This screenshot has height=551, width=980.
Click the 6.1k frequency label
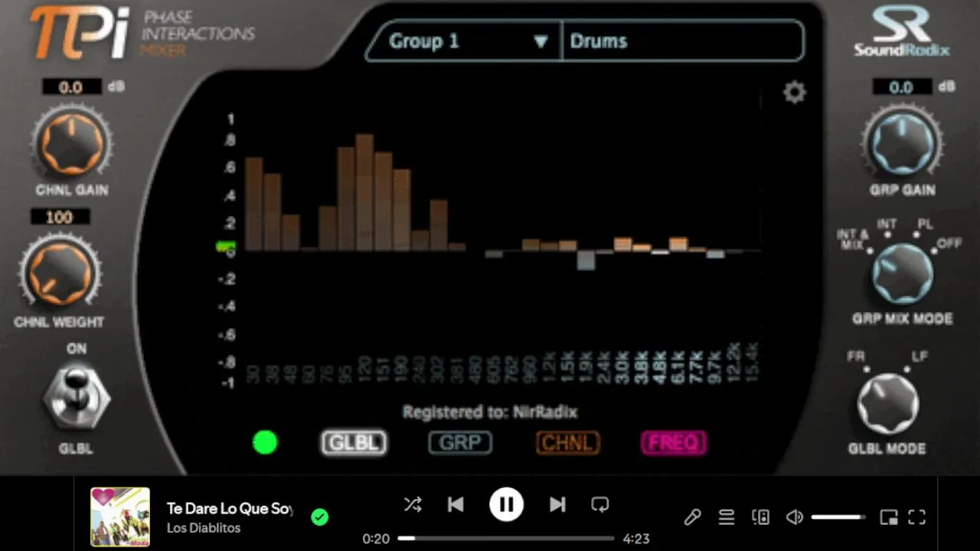678,367
